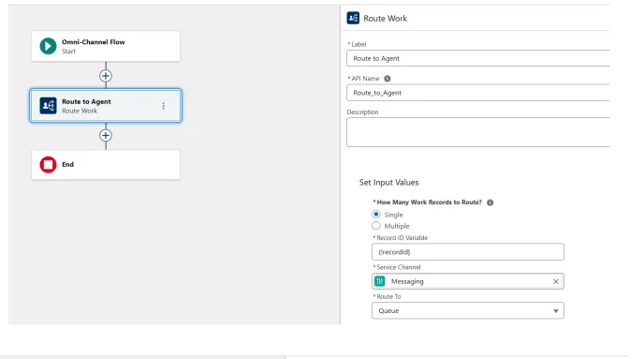Click the API Name input field
This screenshot has height=359, width=644.
(x=478, y=93)
